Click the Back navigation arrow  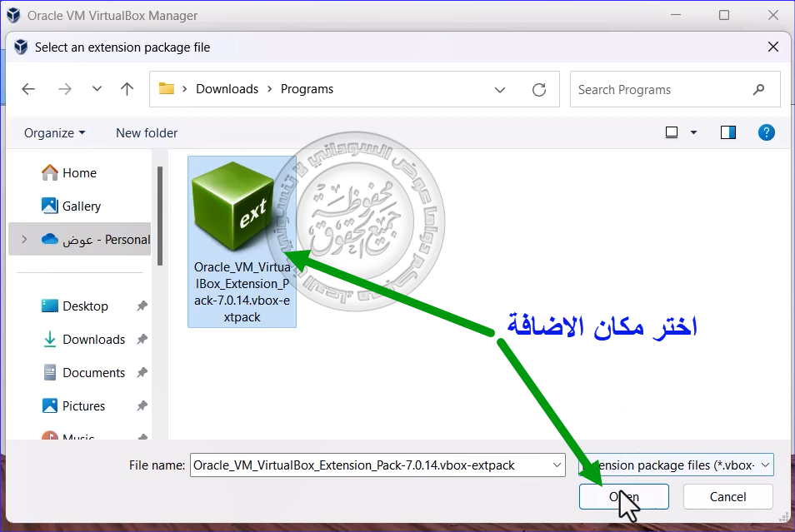(x=28, y=89)
